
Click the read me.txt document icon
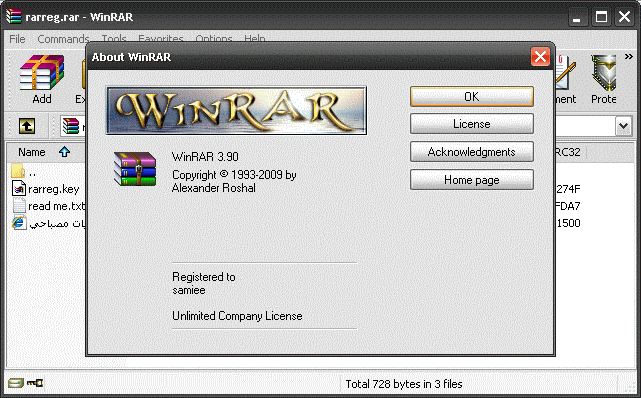(x=19, y=206)
